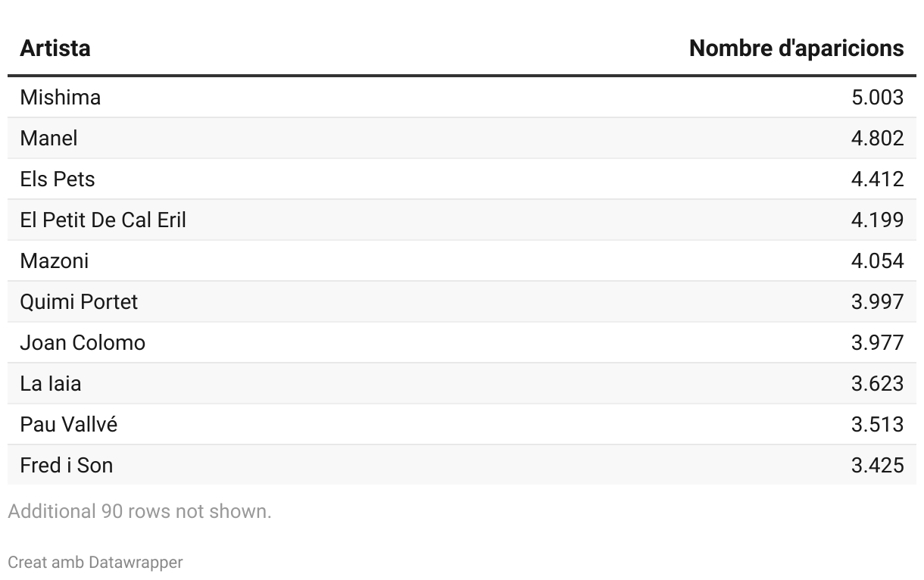Click the Artista column header
The height and width of the screenshot is (580, 924).
55,48
